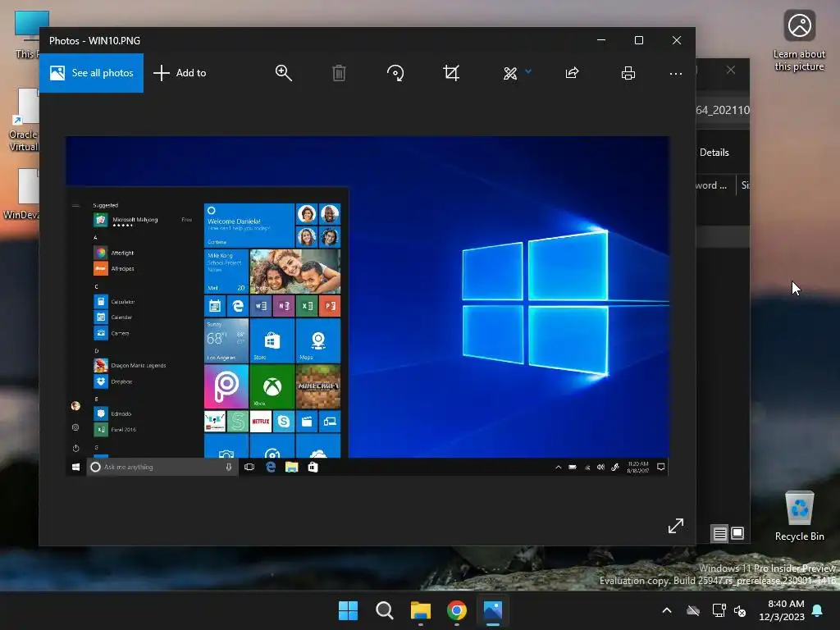This screenshot has height=630, width=840.
Task: Delete the photo using the trash icon
Action: 339,73
